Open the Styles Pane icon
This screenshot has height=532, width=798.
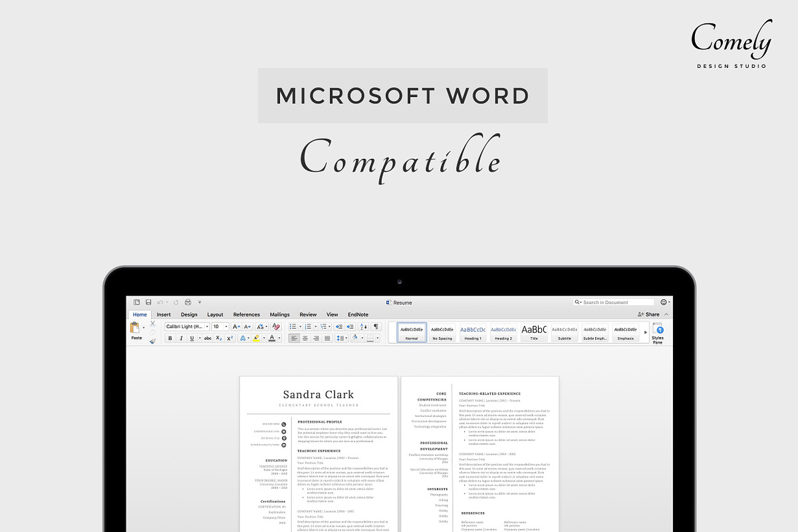click(x=658, y=332)
